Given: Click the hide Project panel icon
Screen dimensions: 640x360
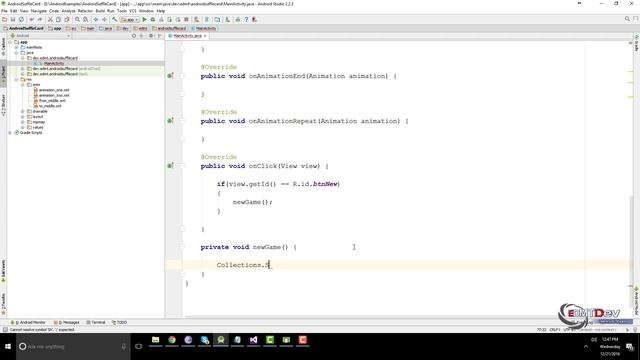Looking at the screenshot, I should click(159, 36).
